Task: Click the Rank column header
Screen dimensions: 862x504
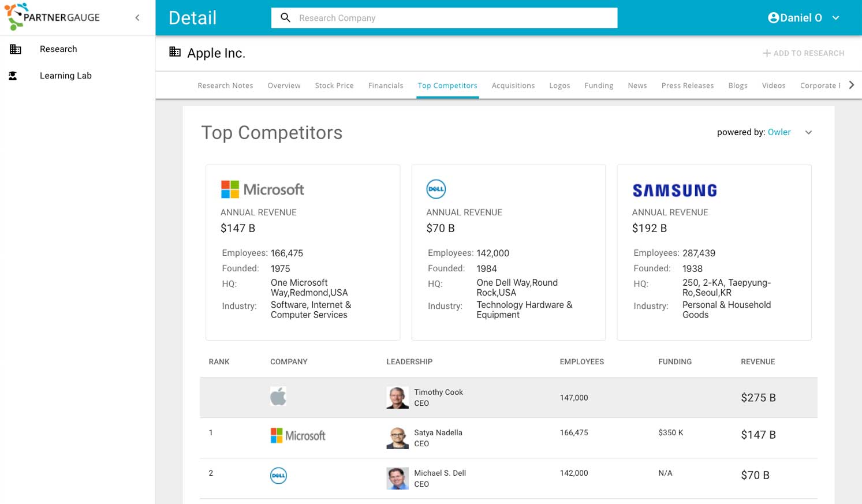Action: pos(219,362)
